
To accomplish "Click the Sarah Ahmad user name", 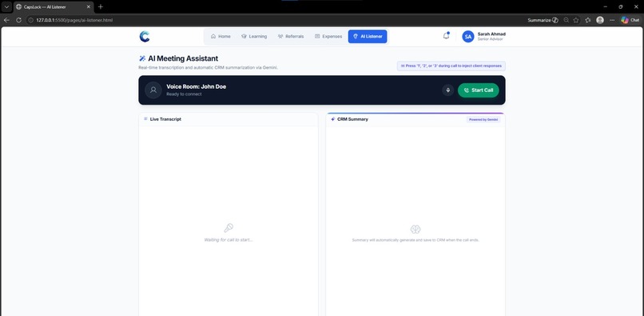I will click(491, 34).
